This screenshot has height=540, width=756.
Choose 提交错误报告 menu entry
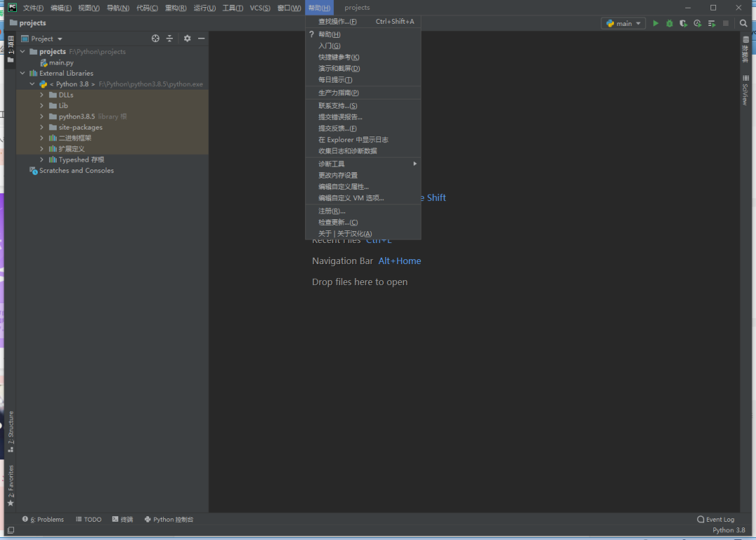point(363,117)
